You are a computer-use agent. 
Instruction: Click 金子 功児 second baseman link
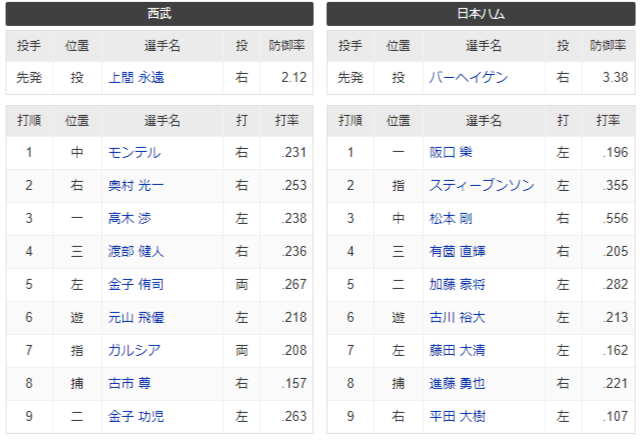coord(136,416)
